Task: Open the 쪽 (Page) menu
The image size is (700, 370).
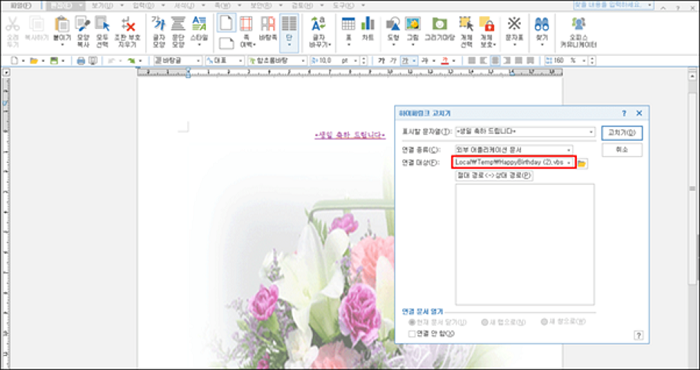Action: [x=223, y=5]
